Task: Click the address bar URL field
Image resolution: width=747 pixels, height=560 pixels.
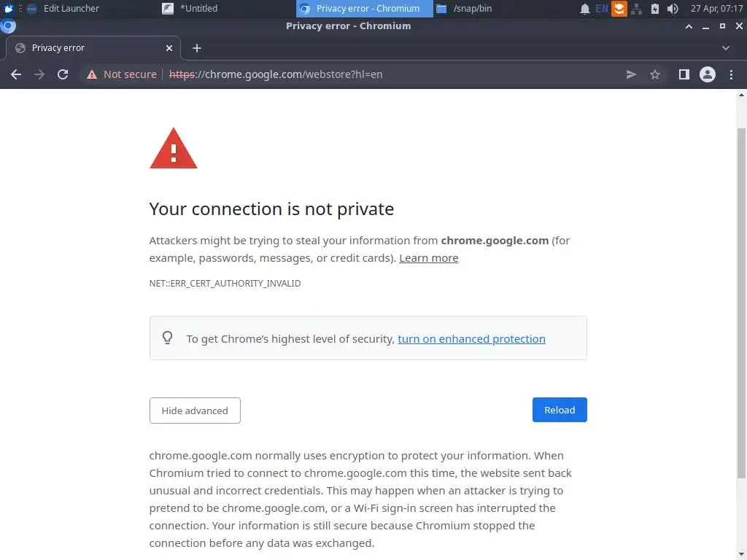Action: pos(365,74)
